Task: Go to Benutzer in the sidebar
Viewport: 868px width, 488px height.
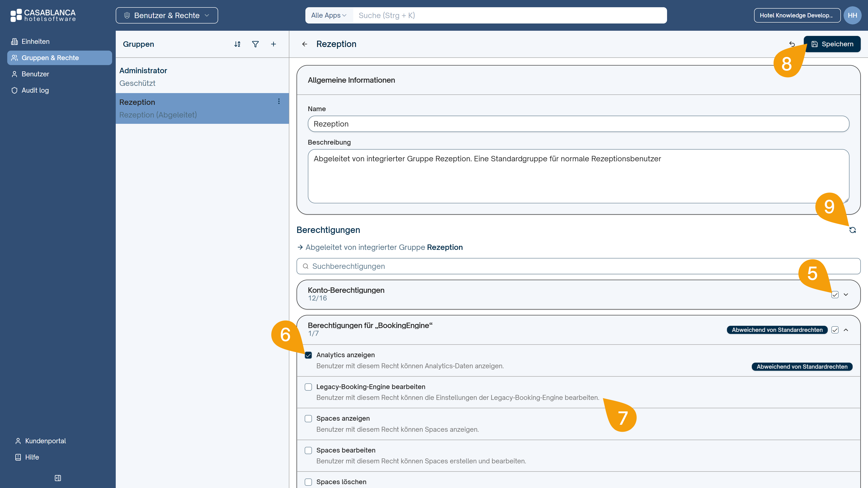Action: (59, 74)
